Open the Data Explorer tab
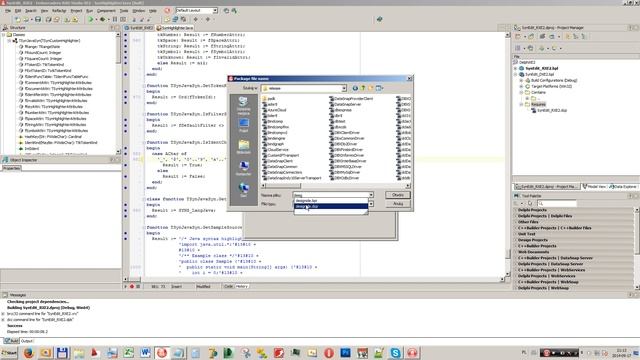 [x=623, y=187]
